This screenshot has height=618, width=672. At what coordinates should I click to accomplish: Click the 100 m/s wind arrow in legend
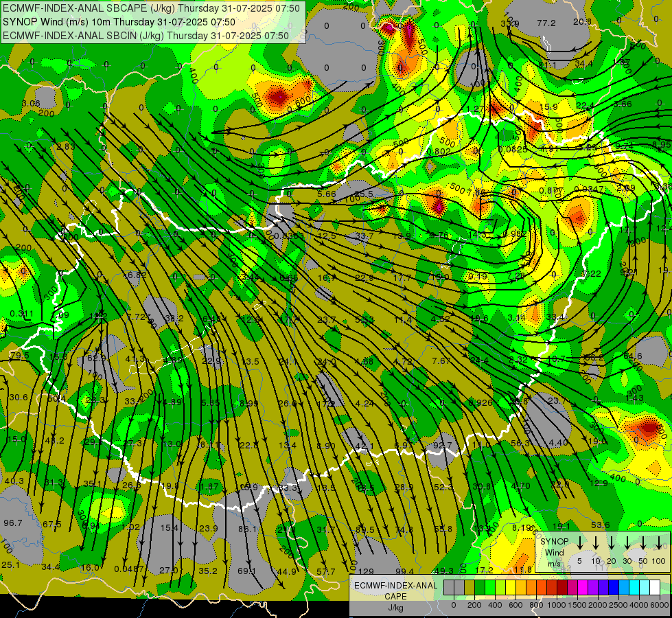[x=659, y=542]
